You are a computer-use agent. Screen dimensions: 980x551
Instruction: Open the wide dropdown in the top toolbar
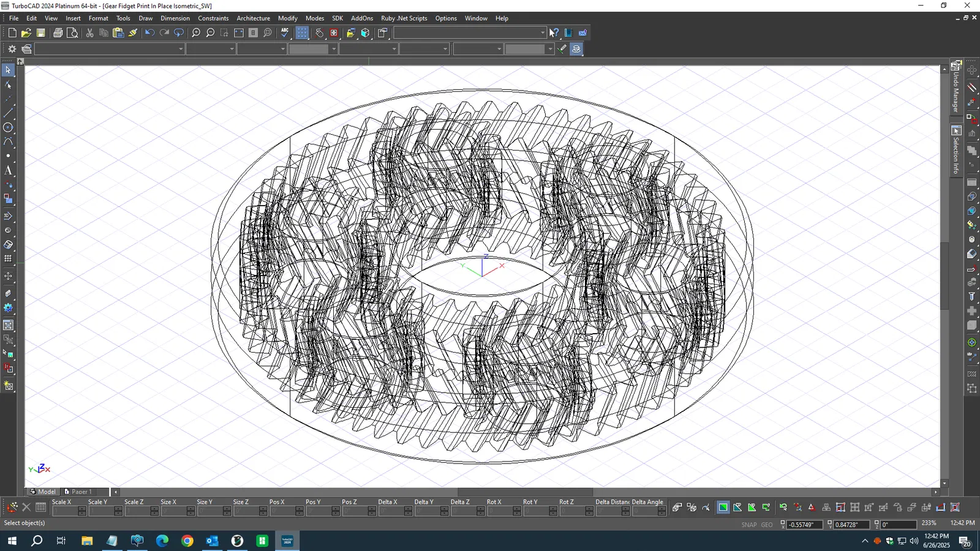click(x=542, y=33)
